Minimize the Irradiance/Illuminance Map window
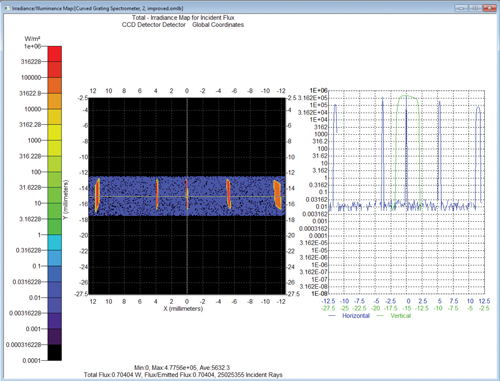500x381 pixels. 461,8
